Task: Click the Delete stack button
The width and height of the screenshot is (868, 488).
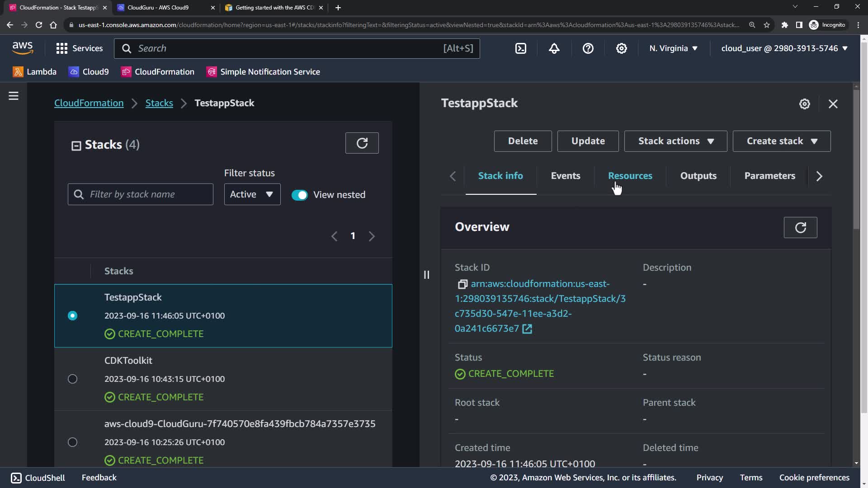Action: pos(523,141)
